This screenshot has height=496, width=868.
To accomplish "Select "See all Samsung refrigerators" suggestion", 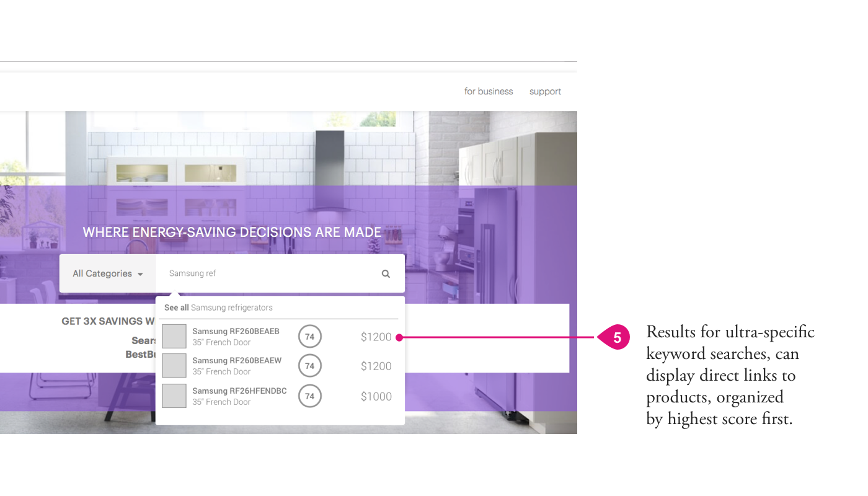I will click(218, 308).
